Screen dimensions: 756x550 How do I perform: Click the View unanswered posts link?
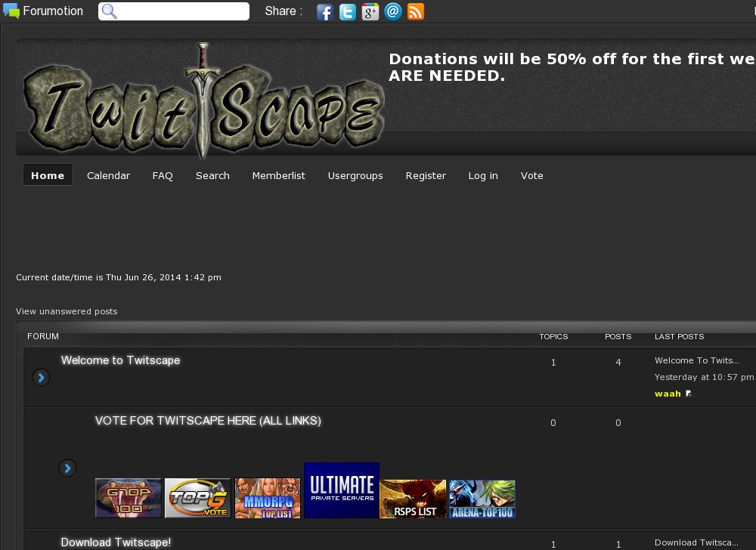tap(67, 311)
